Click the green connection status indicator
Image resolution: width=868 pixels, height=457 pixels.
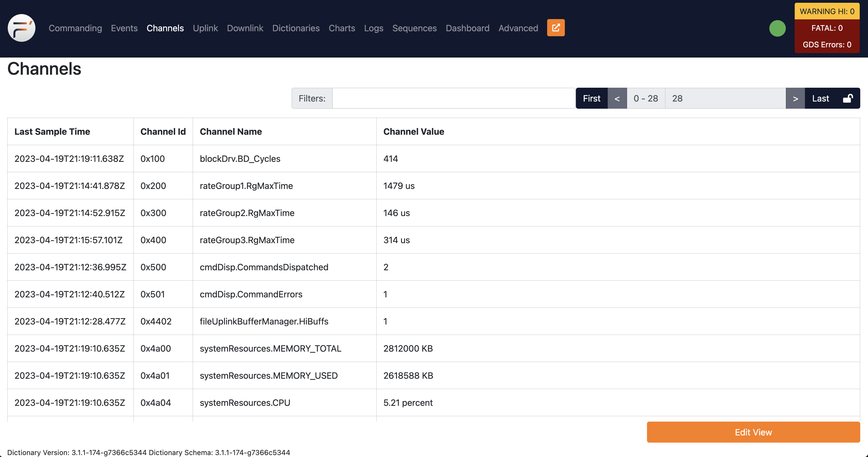(777, 28)
